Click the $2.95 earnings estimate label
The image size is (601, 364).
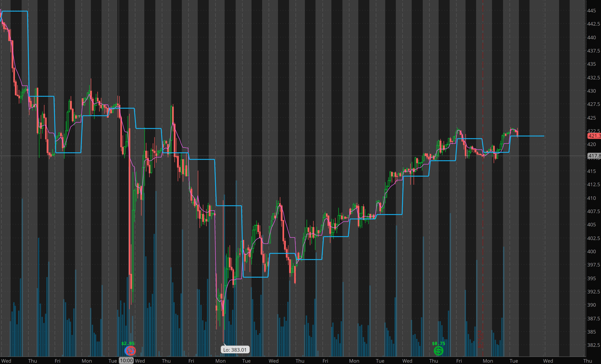pyautogui.click(x=128, y=343)
